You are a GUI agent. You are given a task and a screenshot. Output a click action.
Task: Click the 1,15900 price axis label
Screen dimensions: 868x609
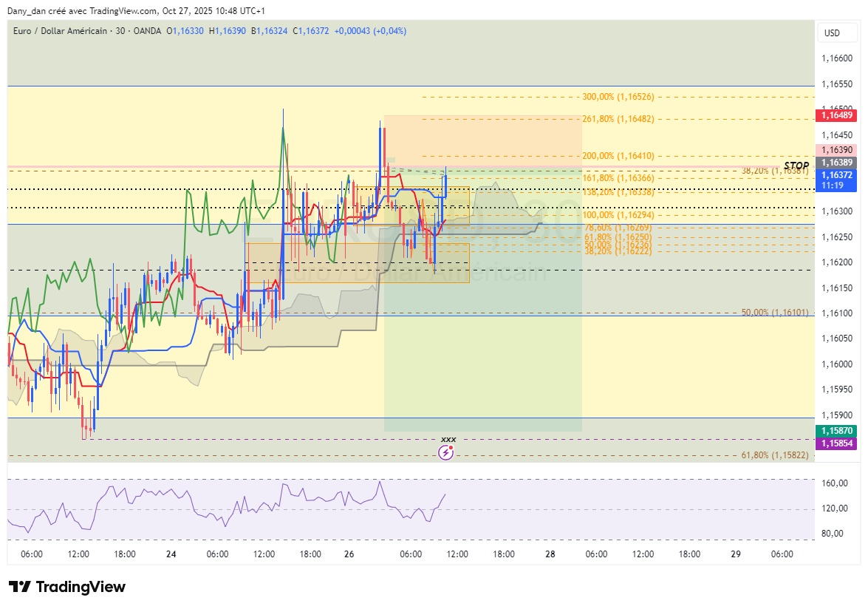836,415
